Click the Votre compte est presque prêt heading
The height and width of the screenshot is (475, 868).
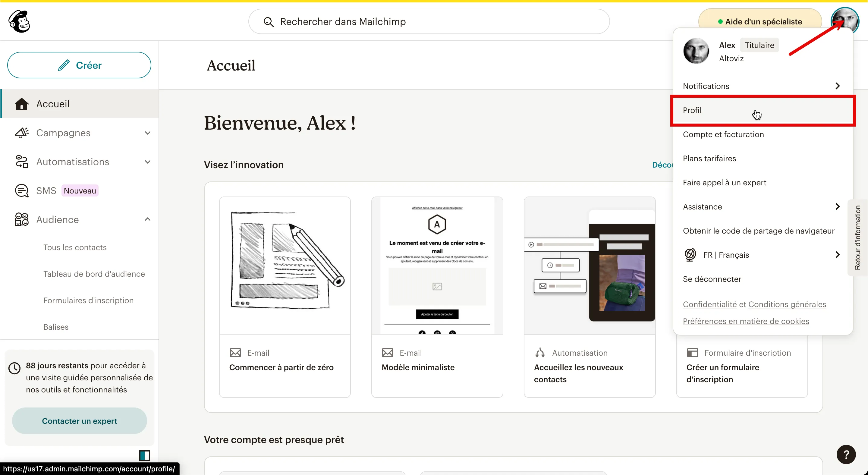pos(274,440)
